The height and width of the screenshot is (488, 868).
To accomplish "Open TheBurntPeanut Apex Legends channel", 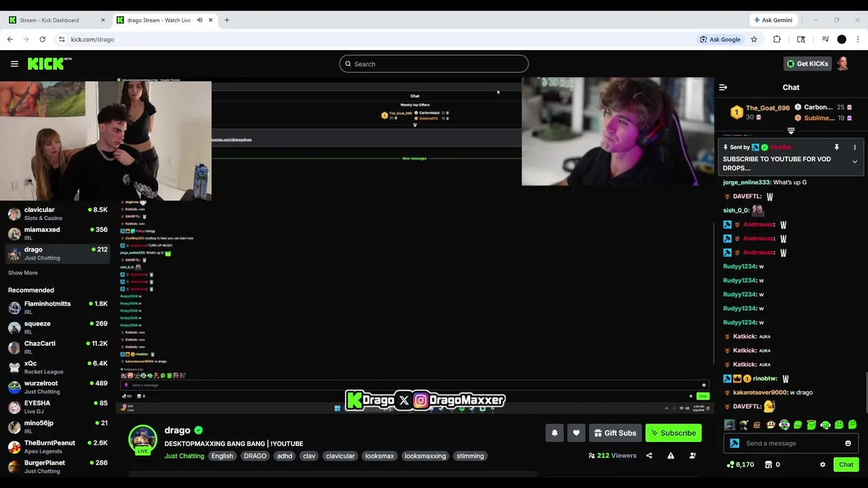I will pyautogui.click(x=58, y=447).
